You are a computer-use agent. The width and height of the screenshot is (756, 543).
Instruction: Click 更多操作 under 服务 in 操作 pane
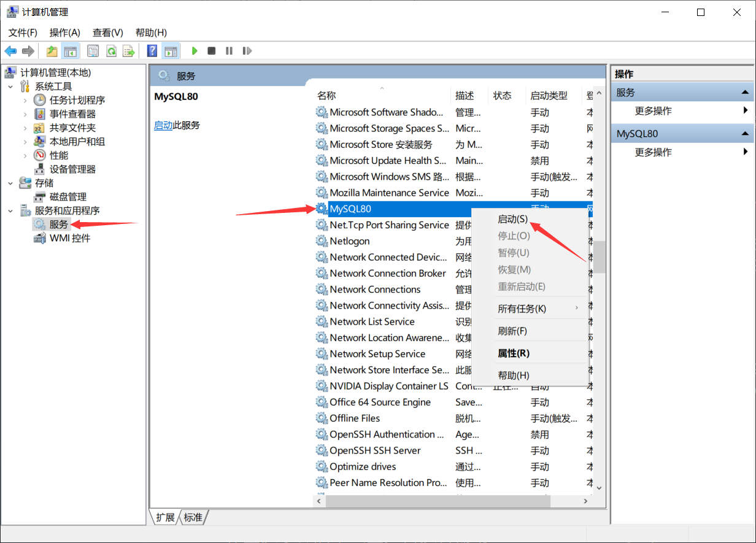653,111
